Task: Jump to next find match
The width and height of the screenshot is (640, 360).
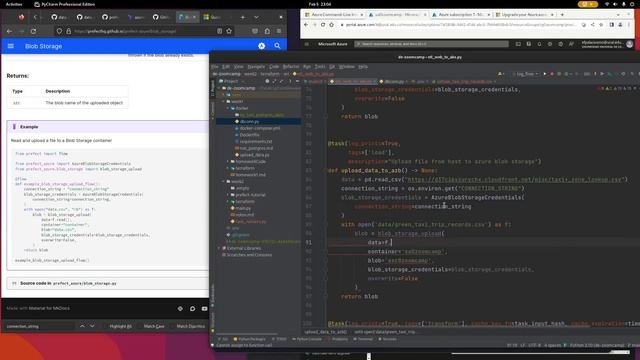Action: (x=92, y=326)
